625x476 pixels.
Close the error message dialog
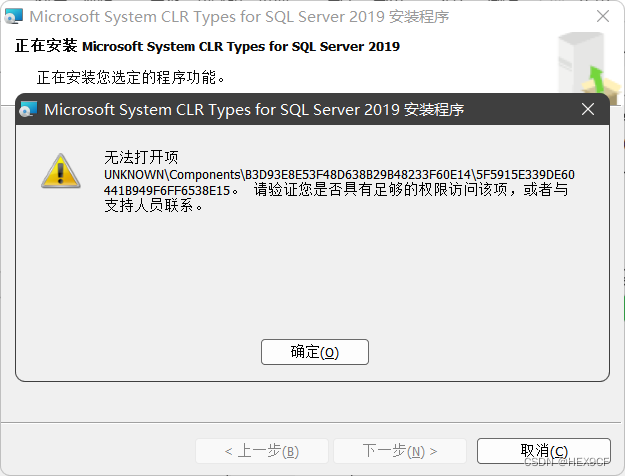pos(588,109)
